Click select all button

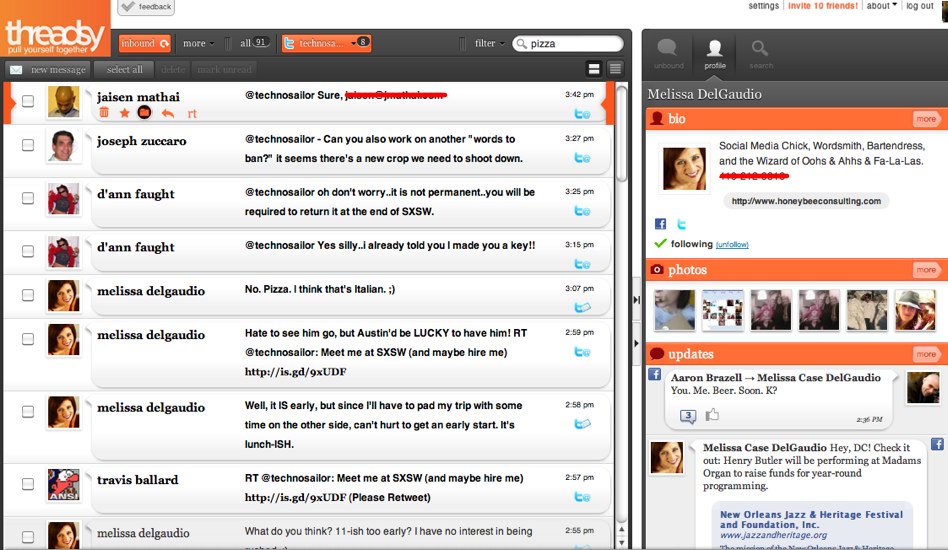click(125, 70)
